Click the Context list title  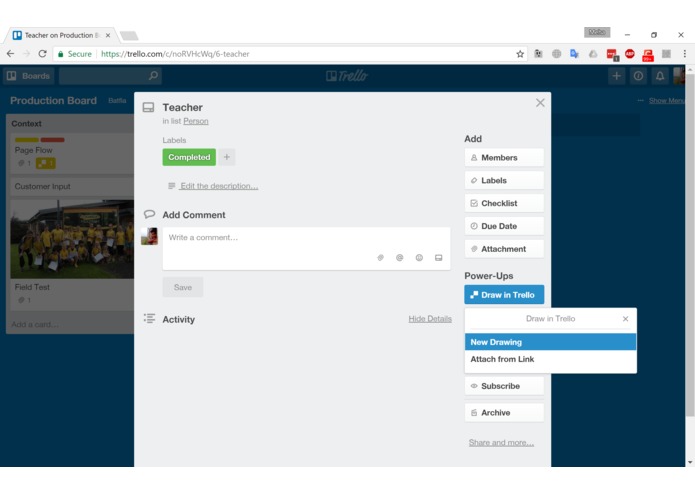pyautogui.click(x=27, y=124)
